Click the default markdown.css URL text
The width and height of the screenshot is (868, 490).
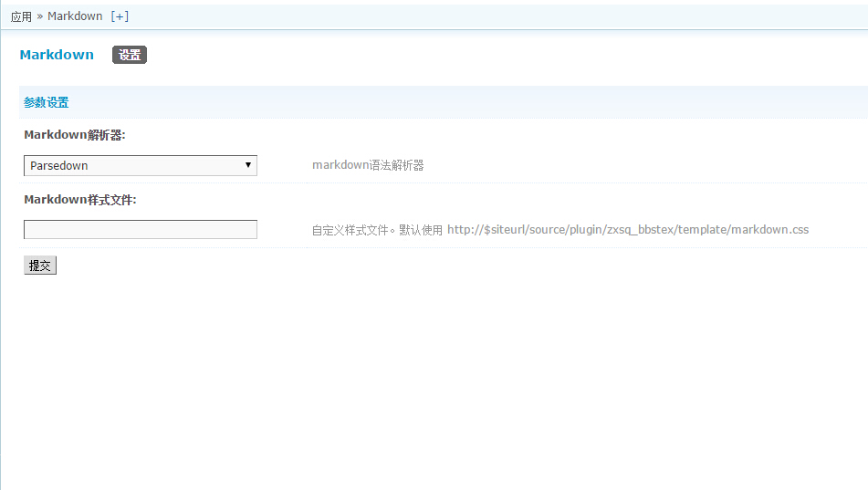point(627,230)
